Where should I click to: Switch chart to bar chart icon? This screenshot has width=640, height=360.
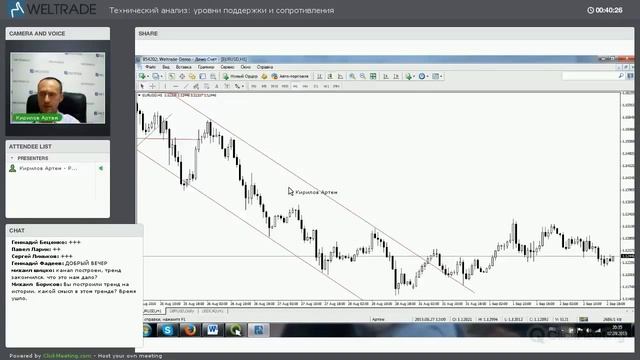coord(320,76)
